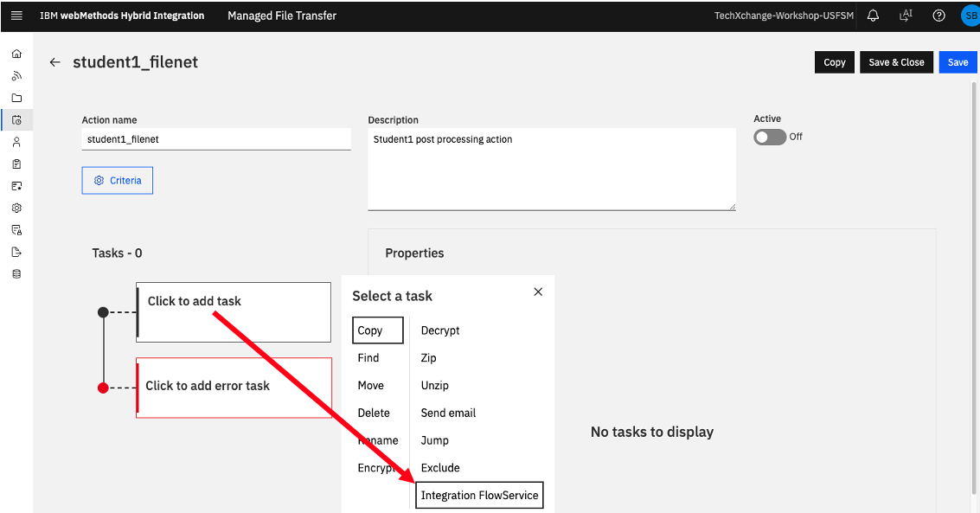980x513 pixels.
Task: Go to Home in sidebar
Action: pyautogui.click(x=17, y=54)
